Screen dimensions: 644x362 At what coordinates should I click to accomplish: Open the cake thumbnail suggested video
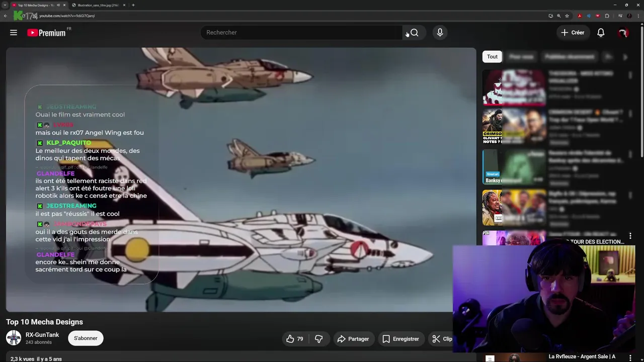coord(514,87)
